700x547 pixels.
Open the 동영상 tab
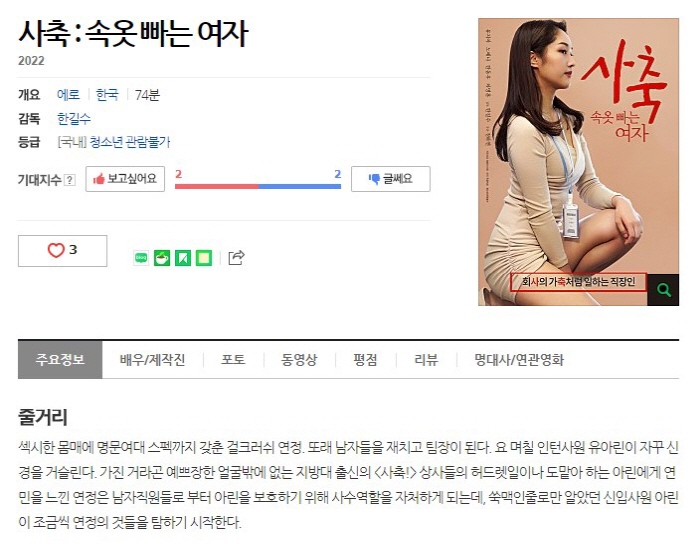299,360
